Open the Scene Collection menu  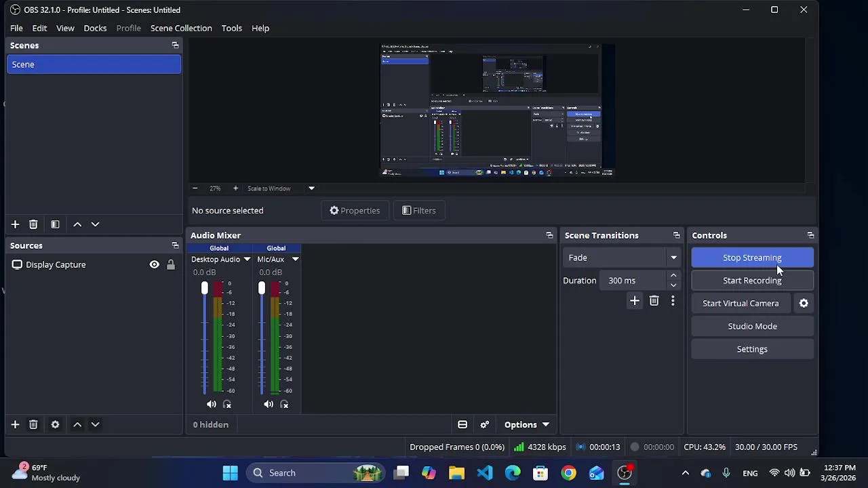coord(181,28)
